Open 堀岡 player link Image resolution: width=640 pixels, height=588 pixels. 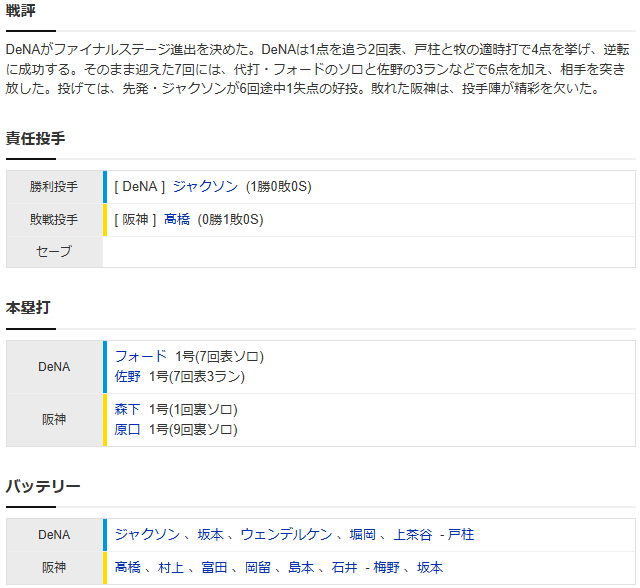[362, 534]
